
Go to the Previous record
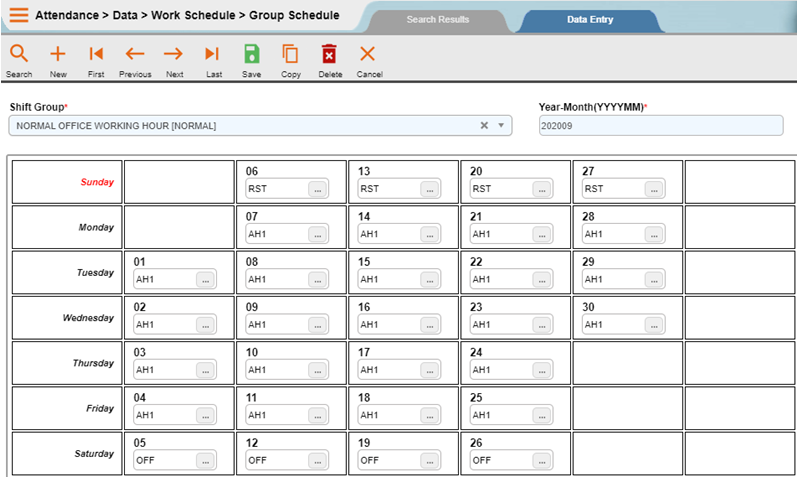[x=135, y=55]
